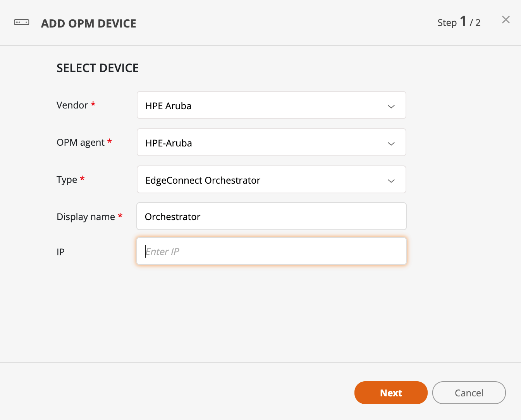Click the chevron arrow in the Type field

coord(391,181)
